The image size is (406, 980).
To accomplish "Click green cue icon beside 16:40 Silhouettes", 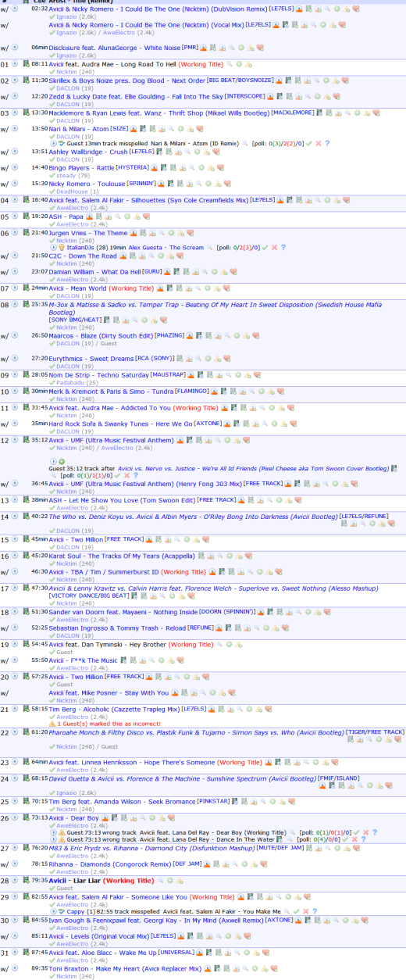I will 25,200.
